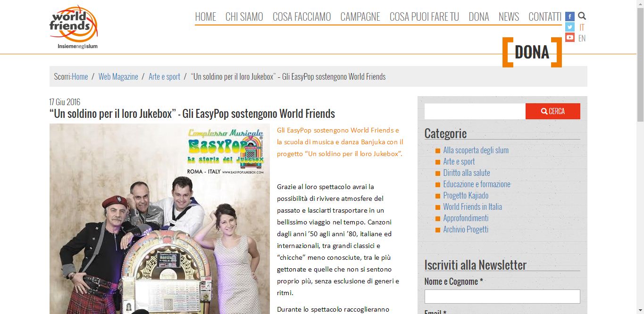Open Web Magazine breadcrumb link
The image size is (644, 314).
click(x=118, y=76)
